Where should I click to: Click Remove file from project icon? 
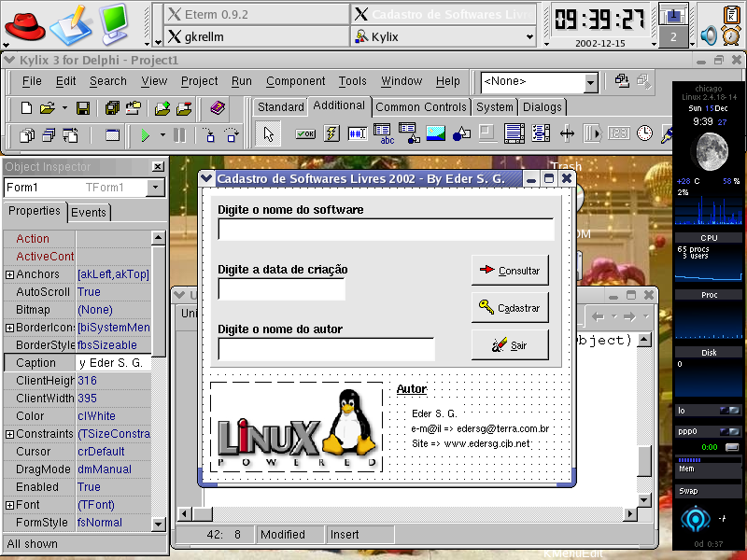[x=184, y=108]
